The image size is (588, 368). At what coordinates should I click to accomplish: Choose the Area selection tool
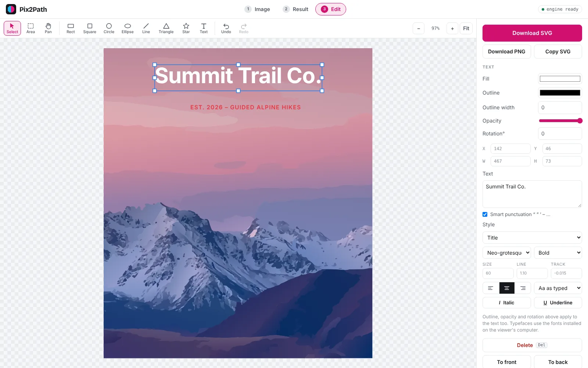pos(31,28)
